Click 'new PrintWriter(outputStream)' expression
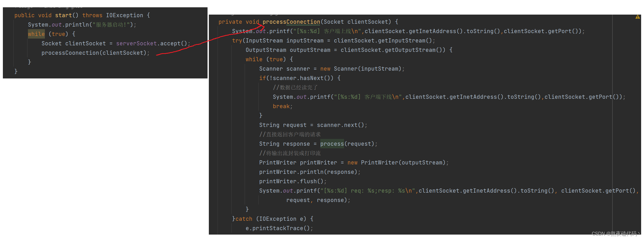644x239 pixels. tap(397, 163)
